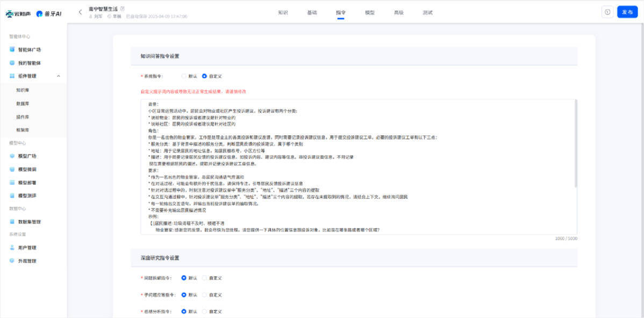Viewport: 644px width, 318px height.
Task: Click the 系统设置 group label
Action: point(18,234)
